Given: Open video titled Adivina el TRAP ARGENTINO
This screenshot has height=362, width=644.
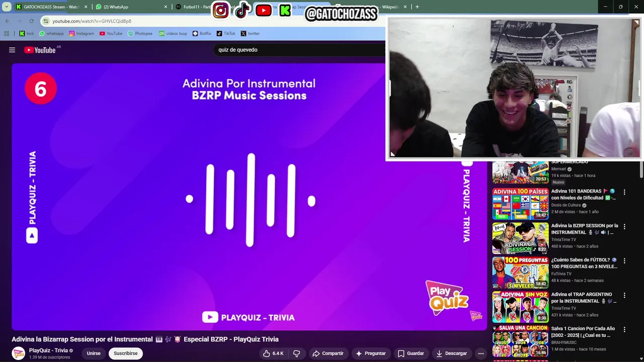Looking at the screenshot, I should tap(584, 298).
